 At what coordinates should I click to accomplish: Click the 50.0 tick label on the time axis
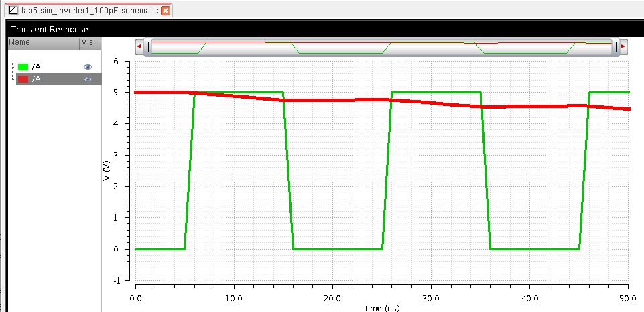629,299
